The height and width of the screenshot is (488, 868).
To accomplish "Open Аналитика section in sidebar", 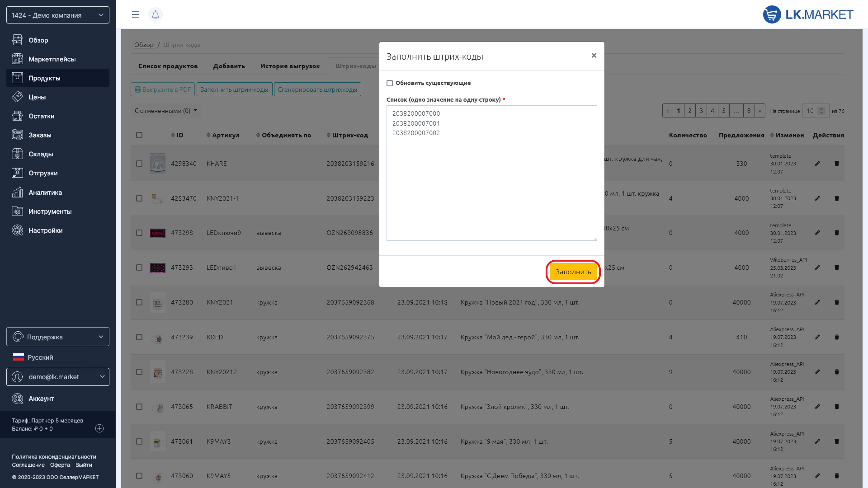I will 45,192.
